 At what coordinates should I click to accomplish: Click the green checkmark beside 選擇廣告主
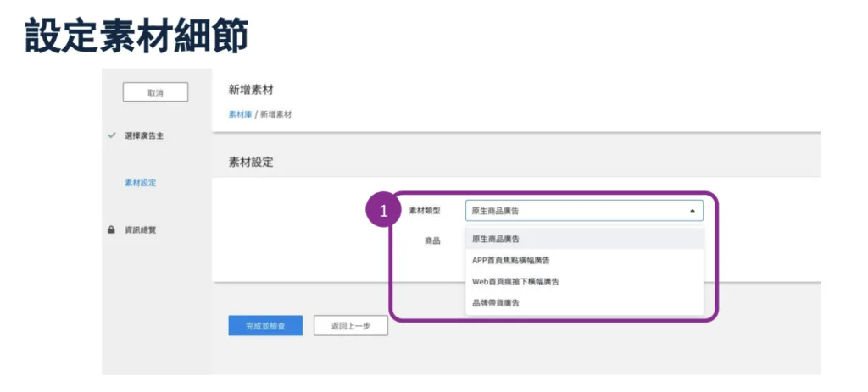click(112, 135)
